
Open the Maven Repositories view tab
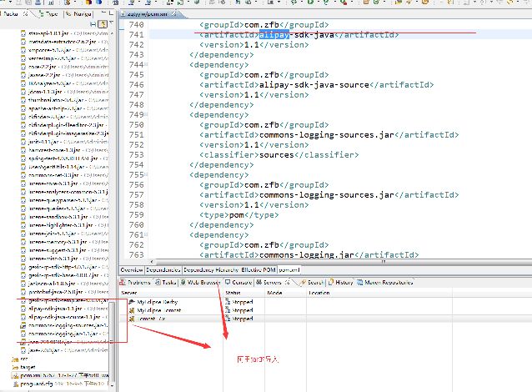391,282
